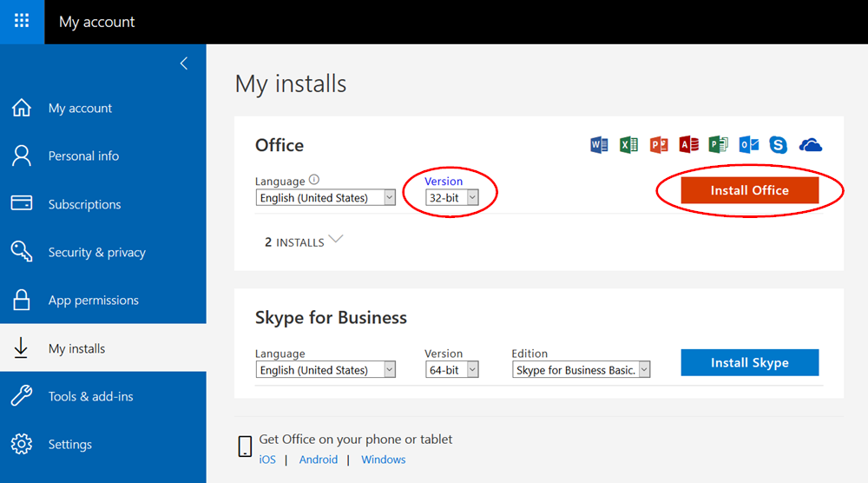
Task: Expand the 2 INSTALLS chevron
Action: point(335,239)
